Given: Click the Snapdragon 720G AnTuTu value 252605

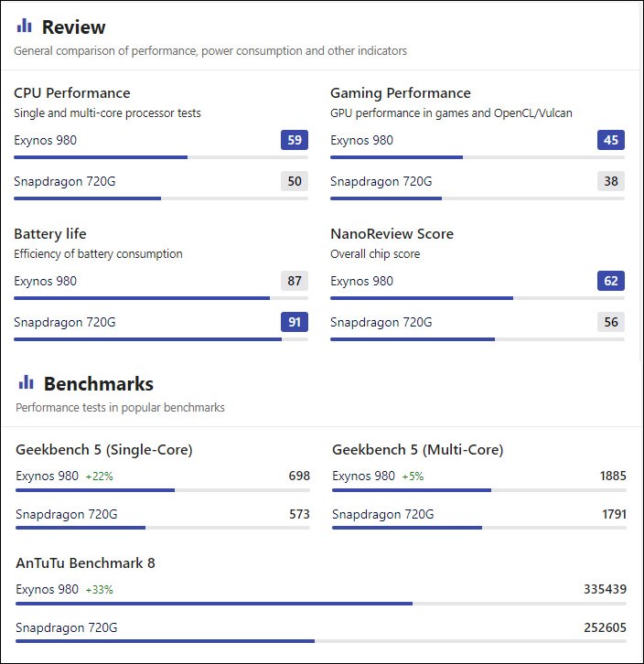Looking at the screenshot, I should pos(605,627).
